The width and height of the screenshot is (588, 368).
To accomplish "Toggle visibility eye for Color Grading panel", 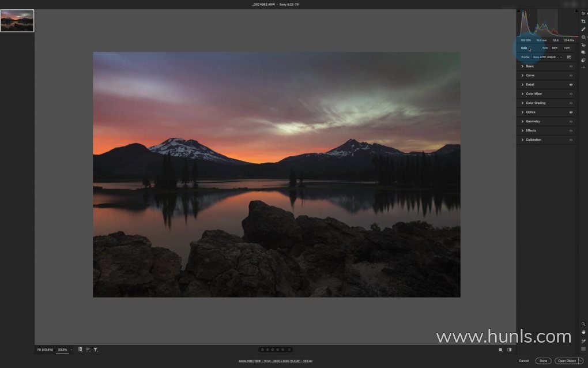I will [571, 103].
